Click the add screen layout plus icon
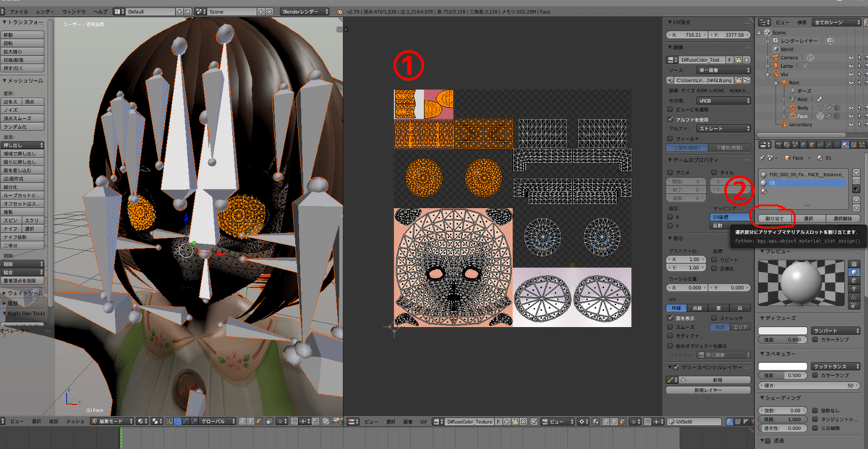The width and height of the screenshot is (868, 449). coord(180,12)
